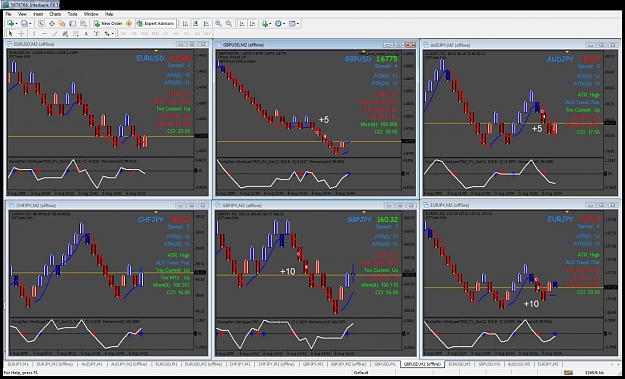Screen dimensions: 625x379
Task: Toggle chart Auto Scroll
Action: click(x=242, y=24)
